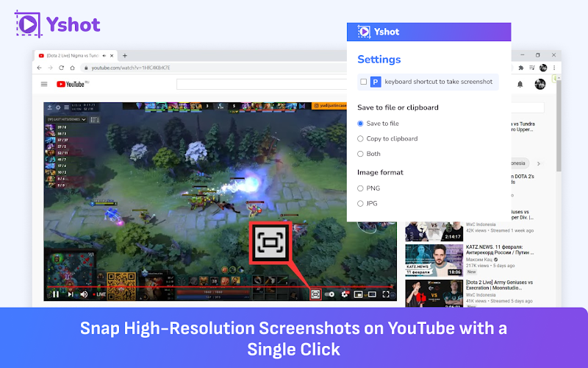
Task: Click the browser profile avatar in toolbar
Action: tap(543, 68)
